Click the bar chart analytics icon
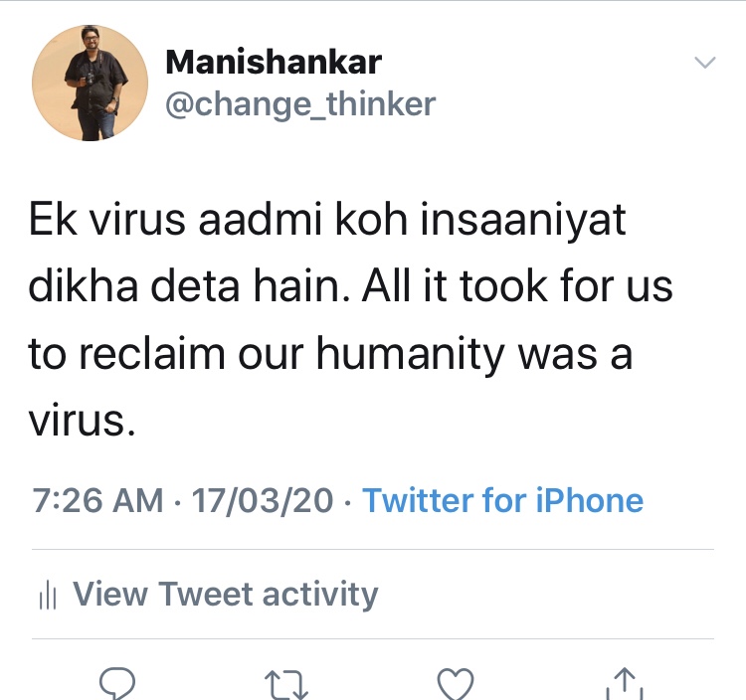Screen dimensions: 746x700 pos(46,596)
